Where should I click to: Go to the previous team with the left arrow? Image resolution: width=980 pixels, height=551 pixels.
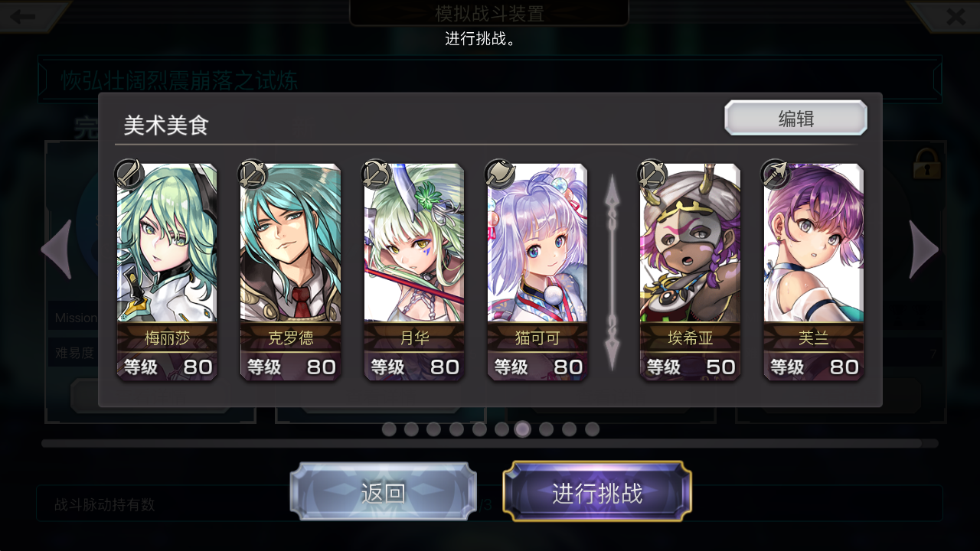(x=56, y=249)
